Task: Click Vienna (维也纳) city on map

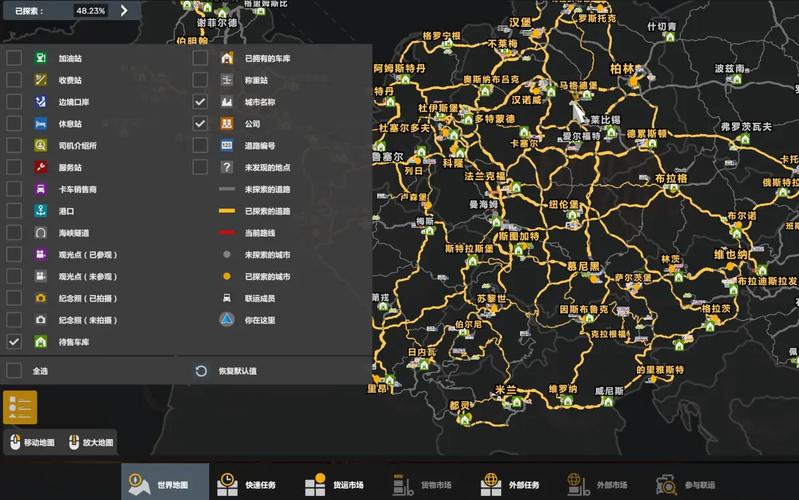Action: [730, 254]
